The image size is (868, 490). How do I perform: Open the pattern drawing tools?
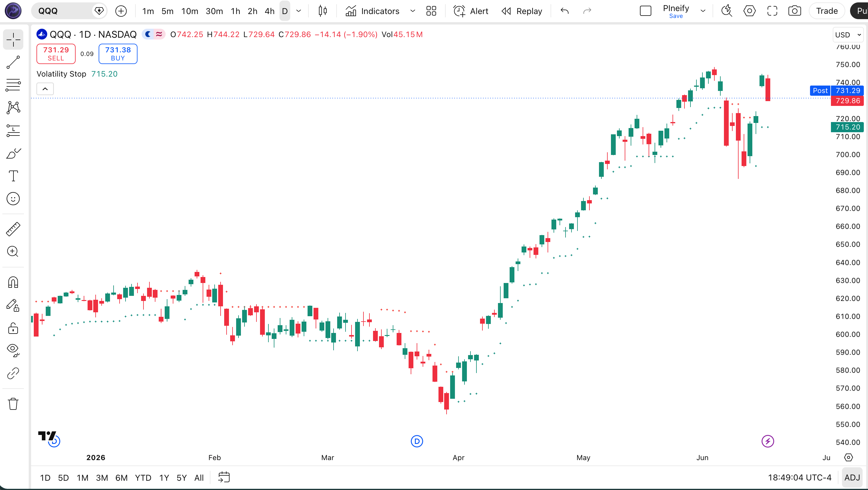(13, 108)
